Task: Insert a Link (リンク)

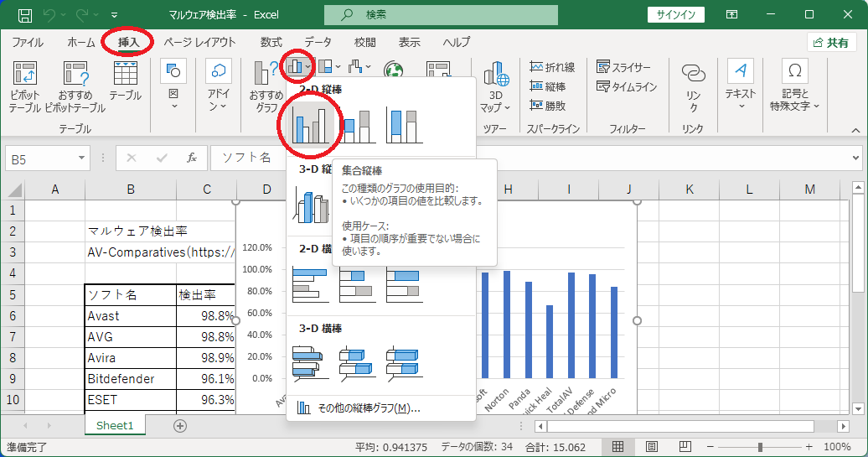Action: click(x=693, y=87)
